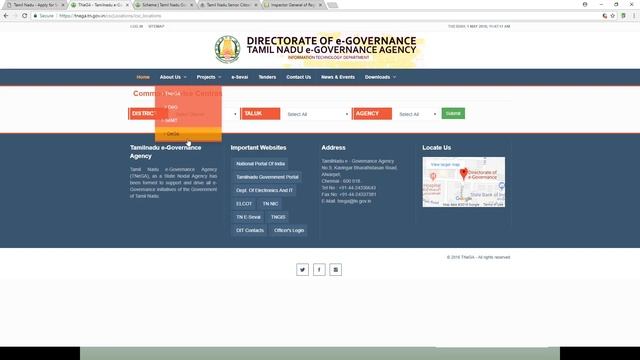Open National Portal Of India link

click(x=260, y=164)
